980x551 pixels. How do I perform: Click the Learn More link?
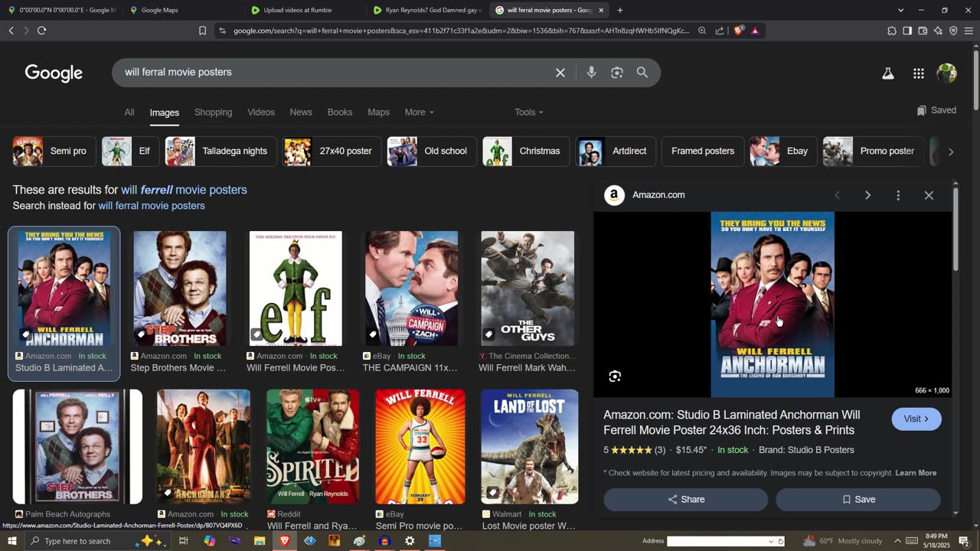pos(916,473)
